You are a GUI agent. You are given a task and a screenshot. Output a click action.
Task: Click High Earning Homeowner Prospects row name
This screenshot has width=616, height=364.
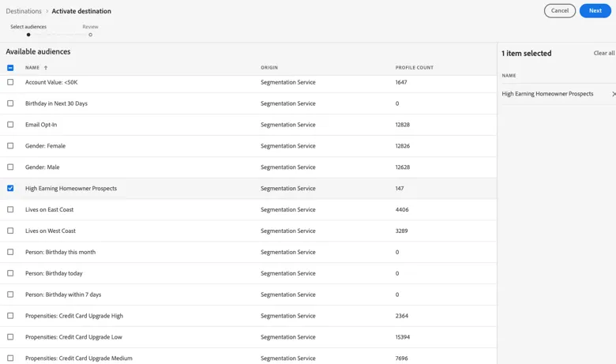point(71,188)
